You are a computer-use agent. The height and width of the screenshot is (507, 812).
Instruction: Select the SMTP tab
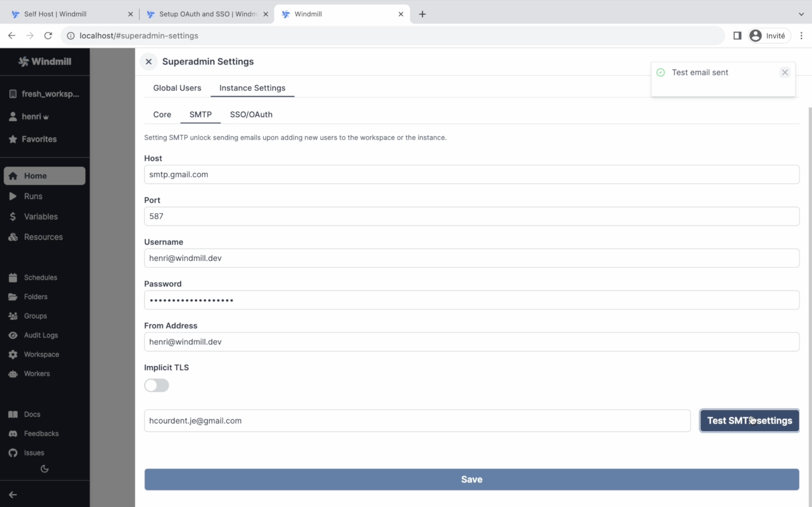coord(200,114)
